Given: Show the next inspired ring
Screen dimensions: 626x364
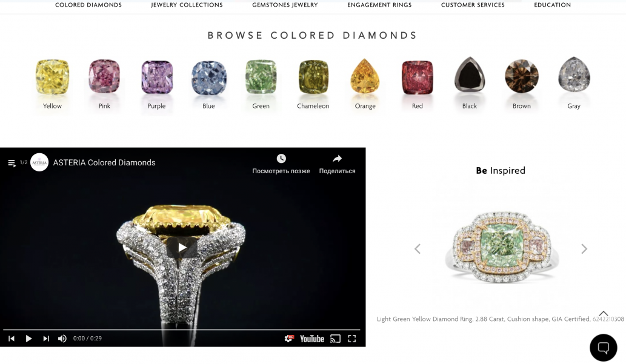Looking at the screenshot, I should (x=584, y=249).
